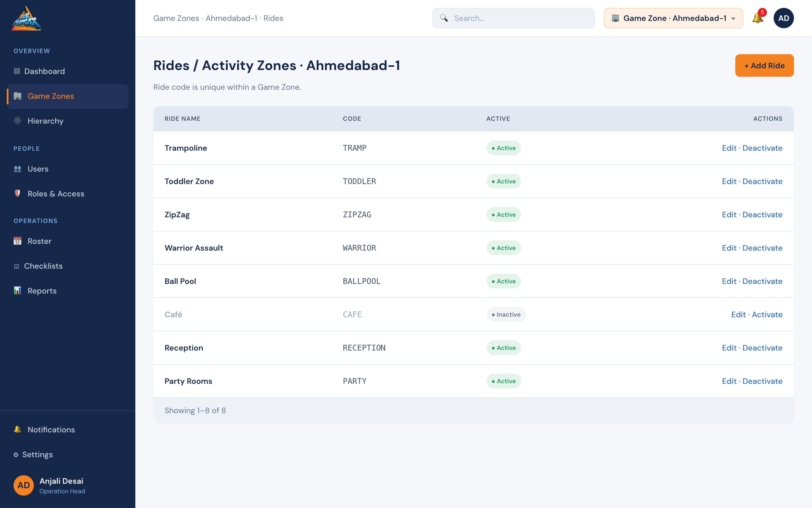Click the Roles & Access shield icon

point(17,194)
